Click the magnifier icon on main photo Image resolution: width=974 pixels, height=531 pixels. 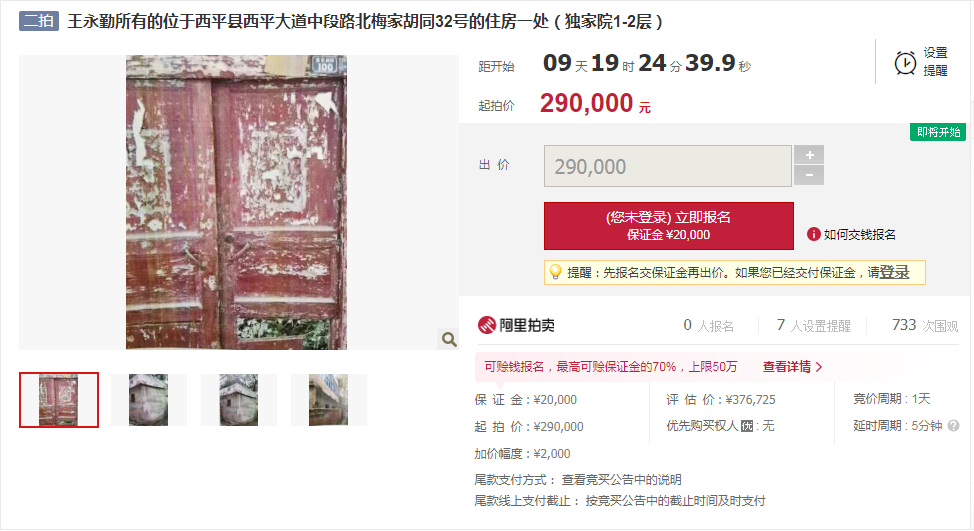click(449, 339)
